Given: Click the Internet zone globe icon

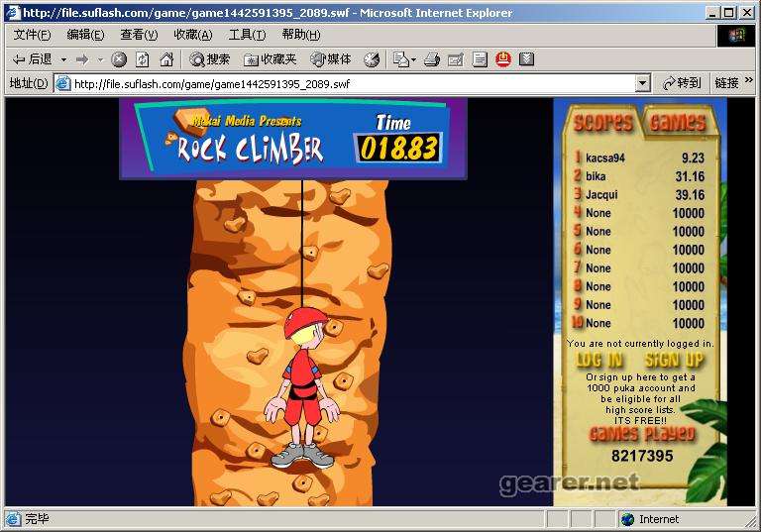Looking at the screenshot, I should (x=627, y=519).
